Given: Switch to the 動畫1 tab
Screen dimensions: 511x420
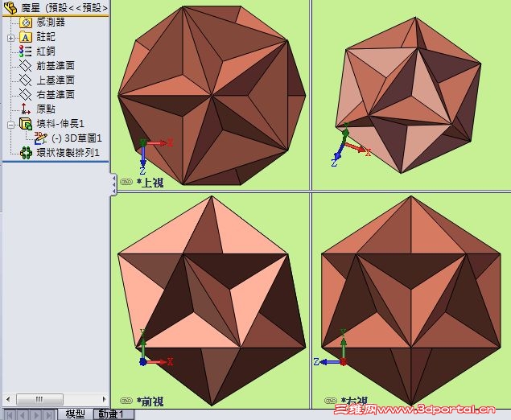Looking at the screenshot, I should (x=113, y=414).
